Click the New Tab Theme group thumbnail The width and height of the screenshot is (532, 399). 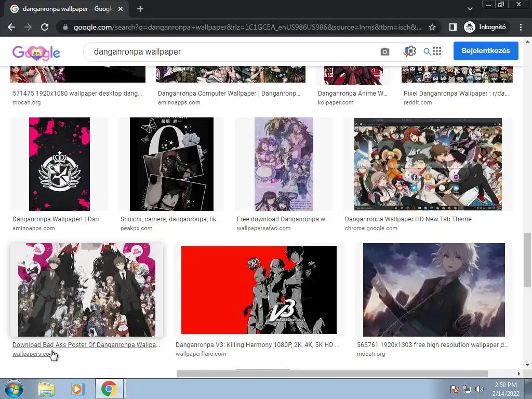[428, 164]
